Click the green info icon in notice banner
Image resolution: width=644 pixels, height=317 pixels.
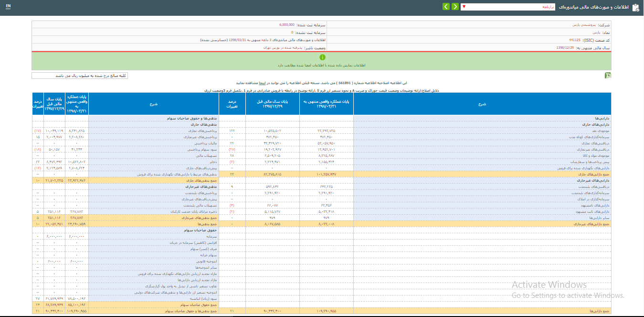[322, 57]
